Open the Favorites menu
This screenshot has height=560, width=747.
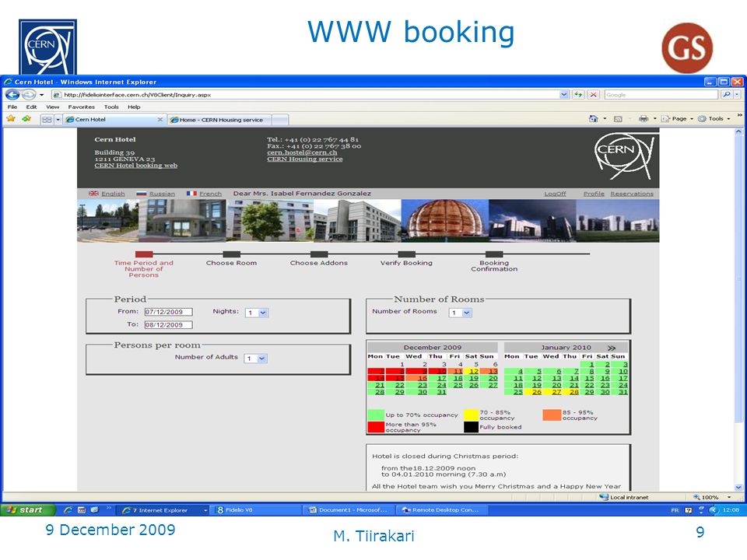tap(82, 107)
